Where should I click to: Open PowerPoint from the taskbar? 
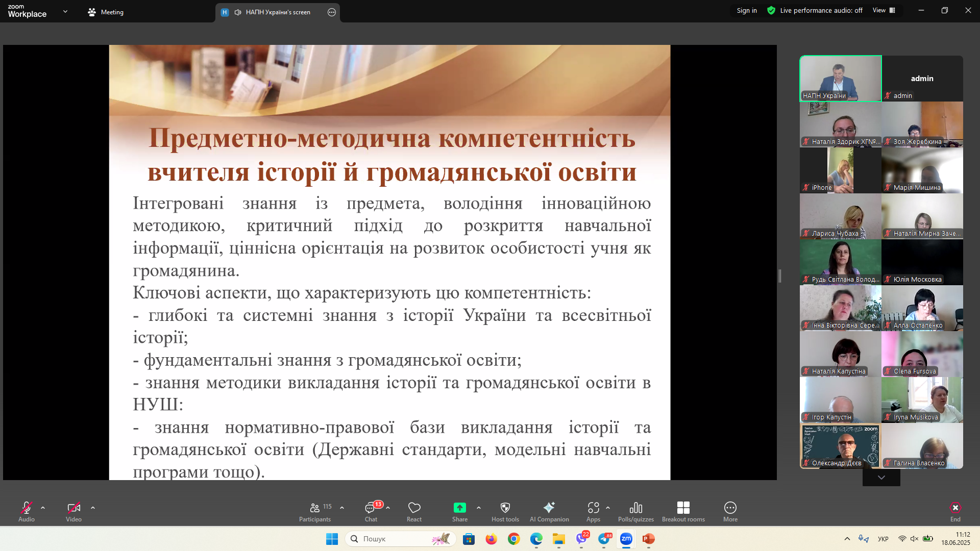tap(648, 539)
